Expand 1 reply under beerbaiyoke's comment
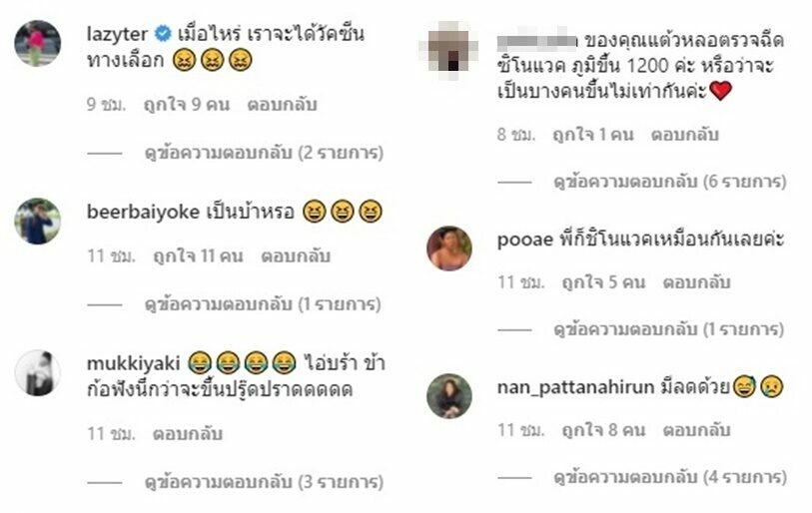 [x=263, y=304]
